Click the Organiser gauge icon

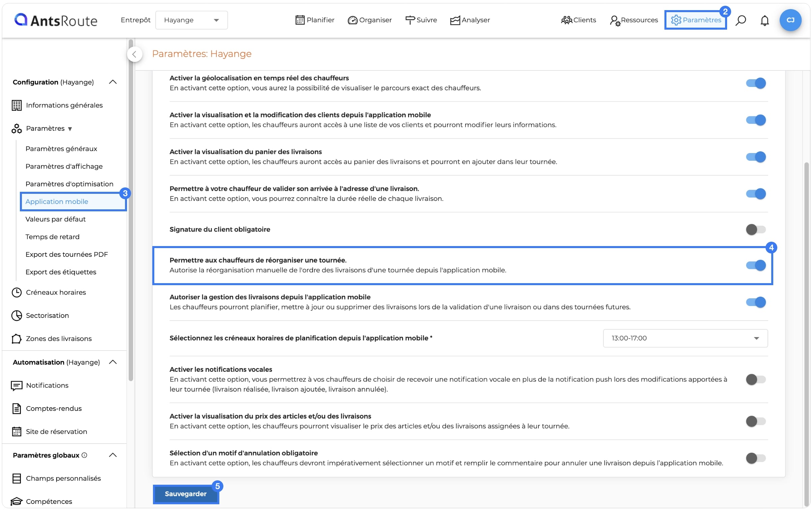(352, 20)
